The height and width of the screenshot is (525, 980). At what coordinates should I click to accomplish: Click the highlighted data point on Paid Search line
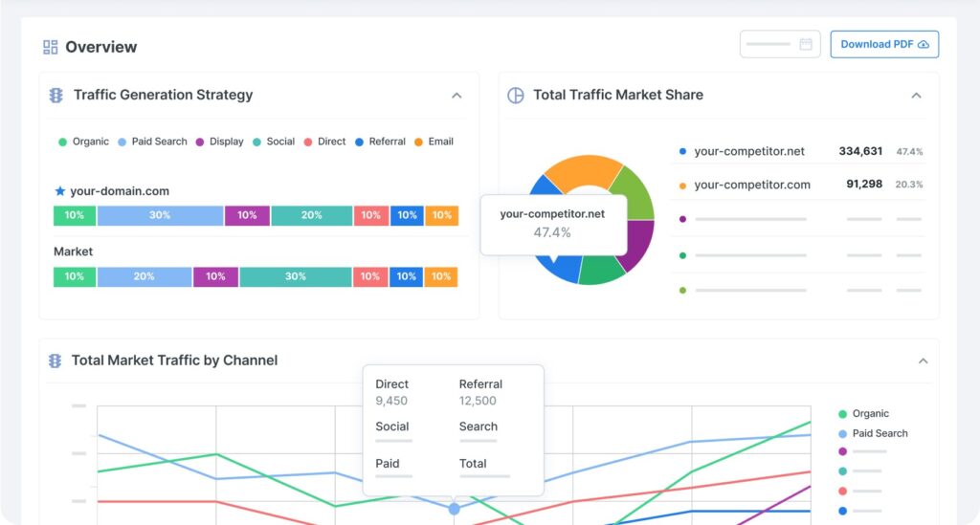pos(455,510)
